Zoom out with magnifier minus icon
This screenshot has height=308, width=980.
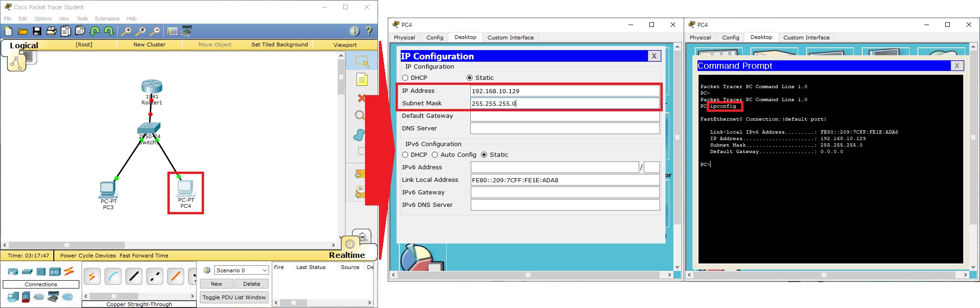coord(155,31)
